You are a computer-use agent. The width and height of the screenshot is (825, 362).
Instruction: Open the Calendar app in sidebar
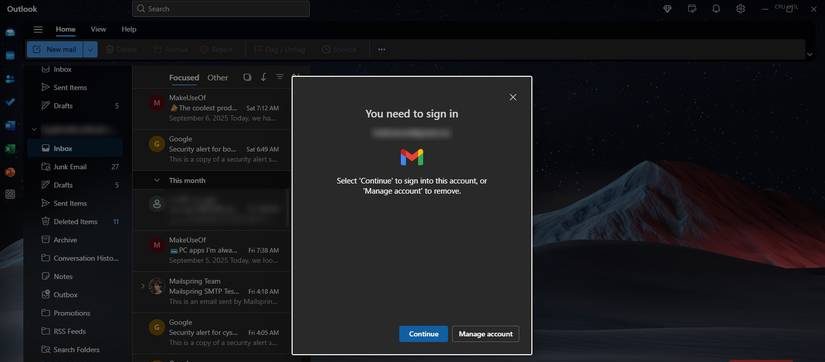point(10,56)
